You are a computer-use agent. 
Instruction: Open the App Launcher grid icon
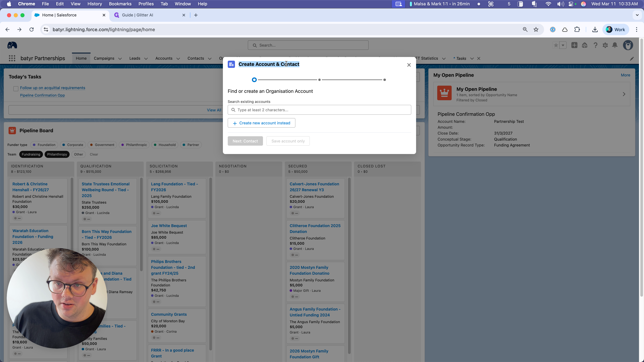pyautogui.click(x=12, y=58)
